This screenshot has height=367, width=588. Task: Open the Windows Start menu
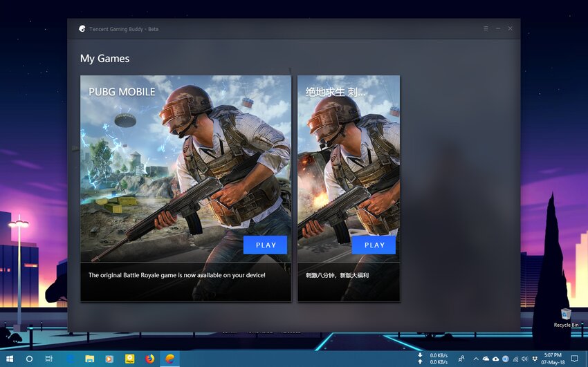[10, 359]
